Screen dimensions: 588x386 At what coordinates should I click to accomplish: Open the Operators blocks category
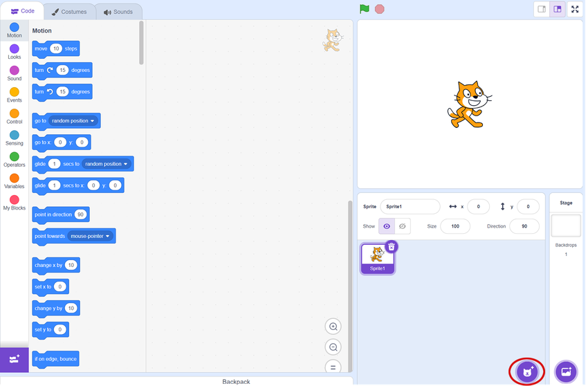point(15,160)
